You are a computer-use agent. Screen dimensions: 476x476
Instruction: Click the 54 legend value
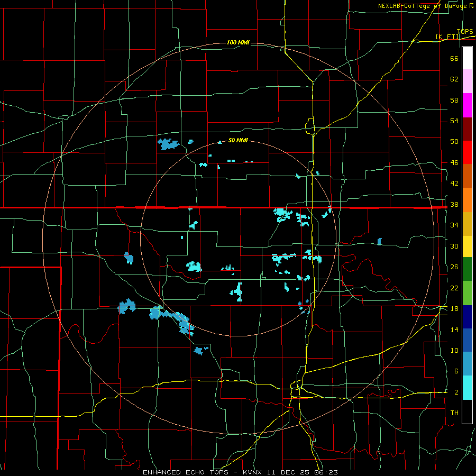coord(454,121)
